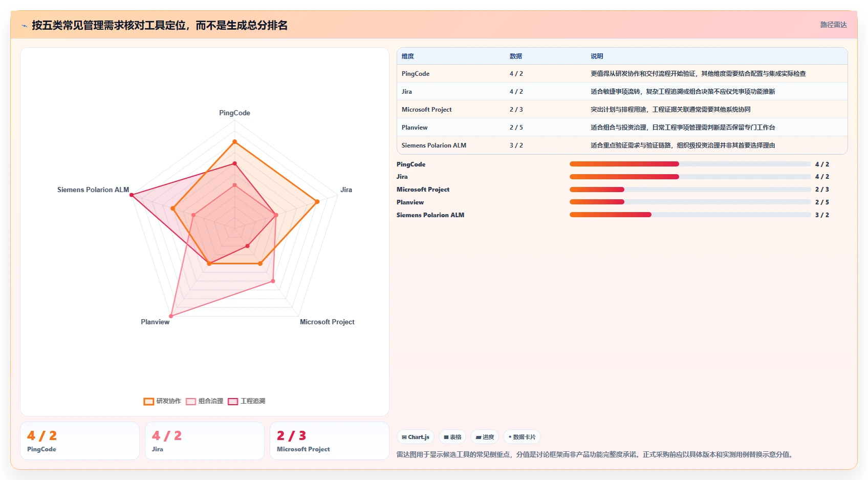
Task: Click the PingCode axis label on radar
Action: pyautogui.click(x=234, y=113)
